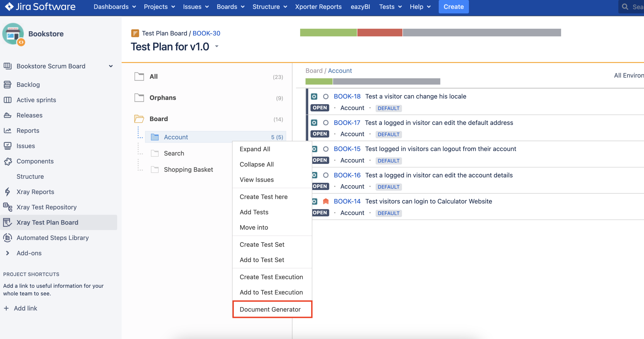644x339 pixels.
Task: Click the Backlog sidebar icon
Action: tap(7, 84)
